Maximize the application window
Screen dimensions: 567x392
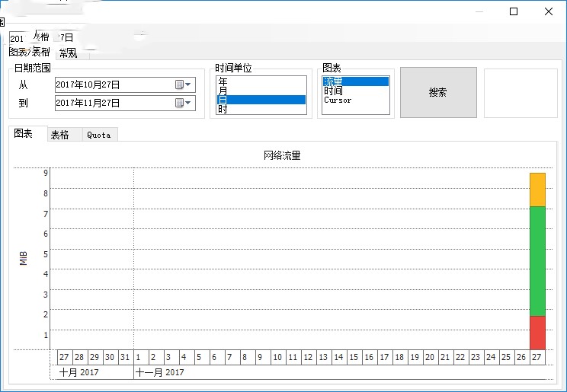point(514,11)
